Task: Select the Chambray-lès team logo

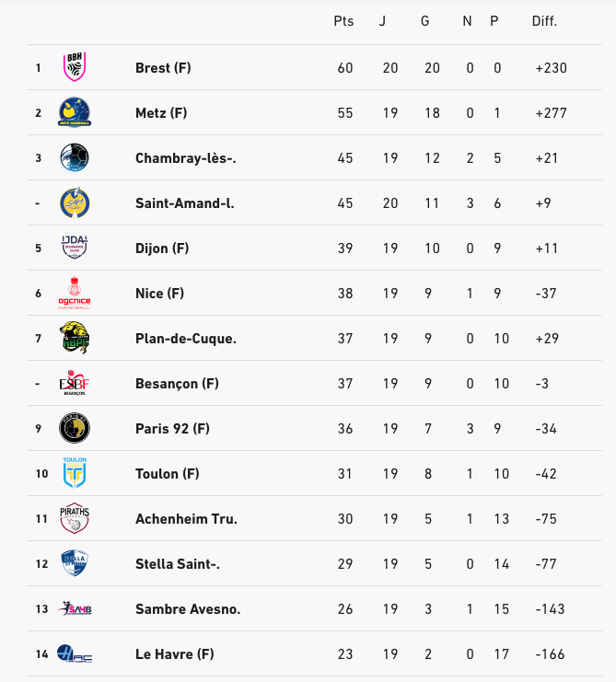Action: pyautogui.click(x=75, y=157)
